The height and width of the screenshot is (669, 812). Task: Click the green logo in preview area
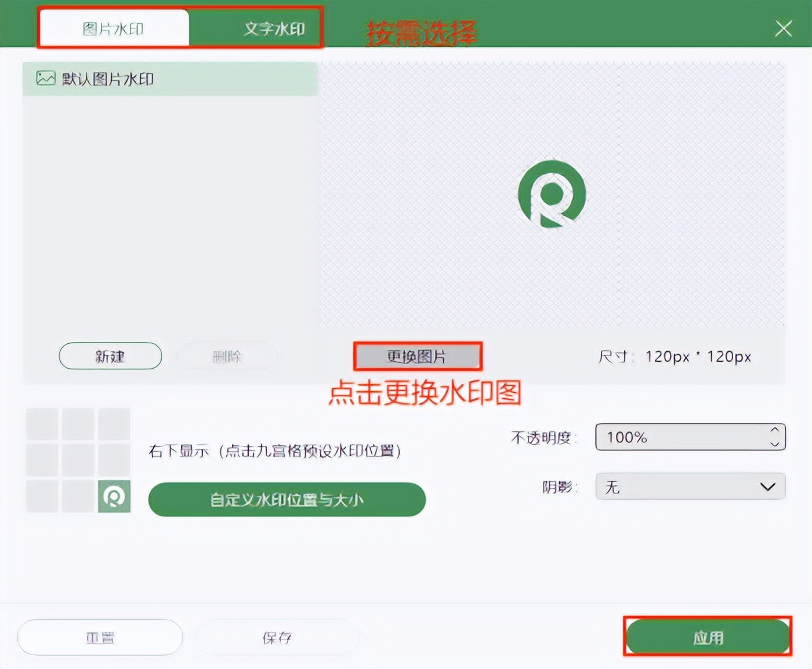point(552,194)
